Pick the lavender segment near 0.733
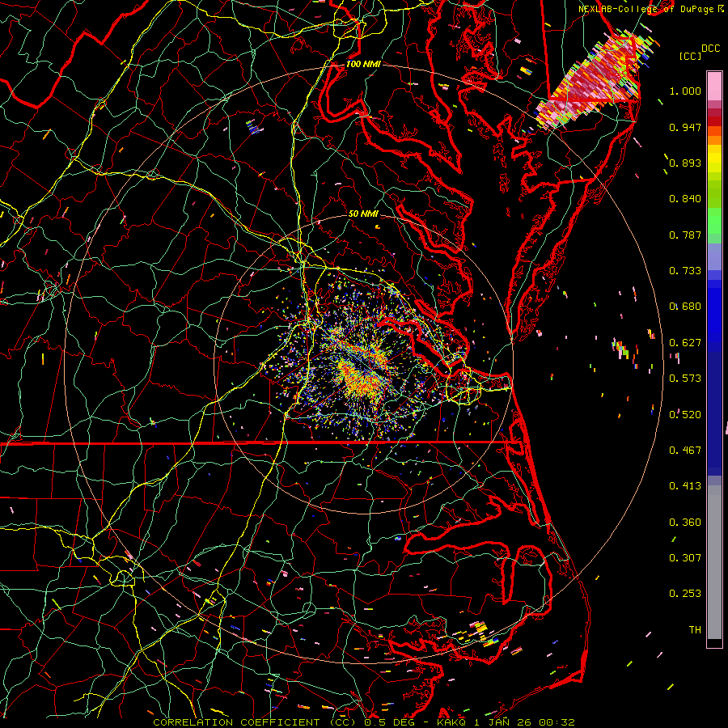The width and height of the screenshot is (728, 728). pyautogui.click(x=714, y=256)
